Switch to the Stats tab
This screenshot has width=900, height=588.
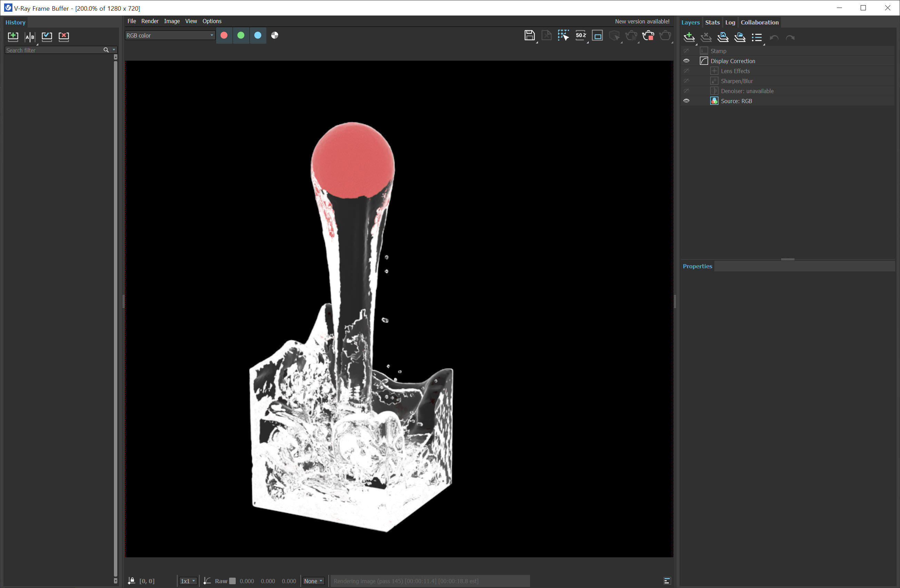point(712,22)
